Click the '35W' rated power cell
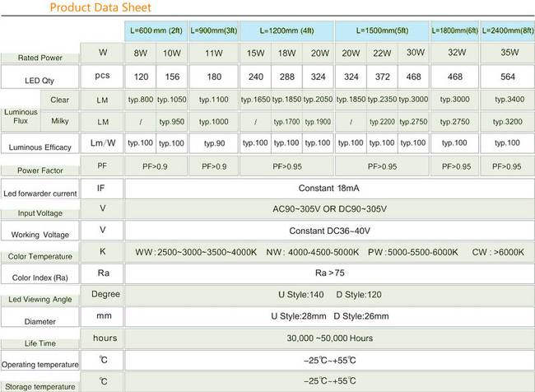 (x=507, y=53)
